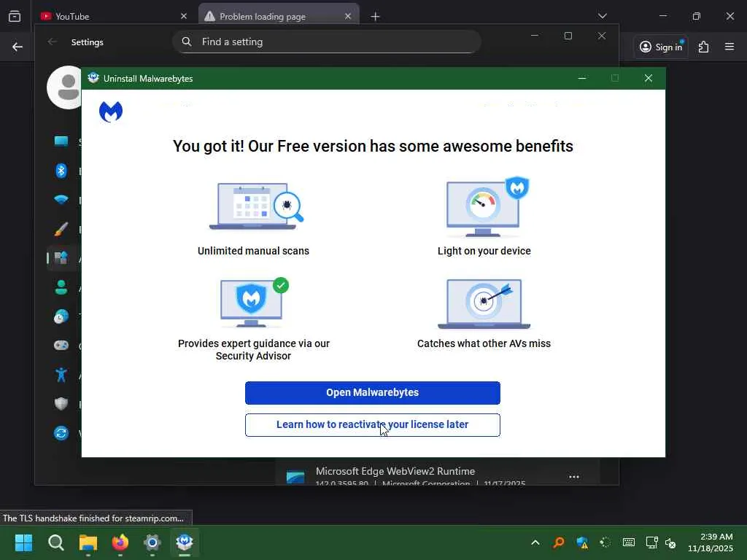Open Accessibility icon in Settings sidebar
This screenshot has width=747, height=560.
point(61,375)
